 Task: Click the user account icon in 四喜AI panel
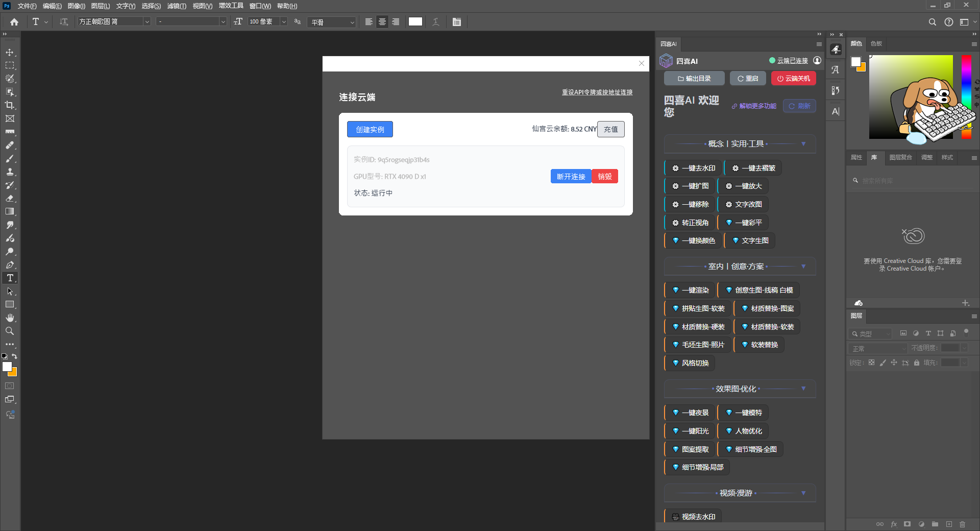(x=817, y=60)
